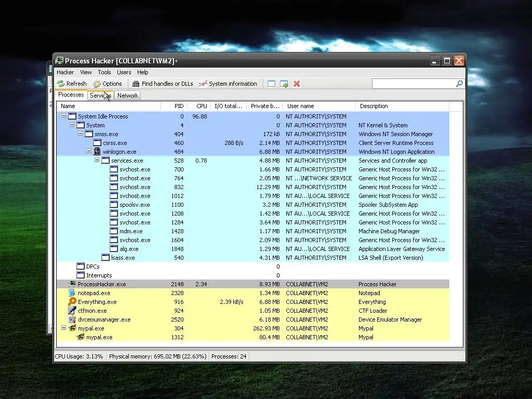
Task: Open the View menu
Action: [x=86, y=72]
